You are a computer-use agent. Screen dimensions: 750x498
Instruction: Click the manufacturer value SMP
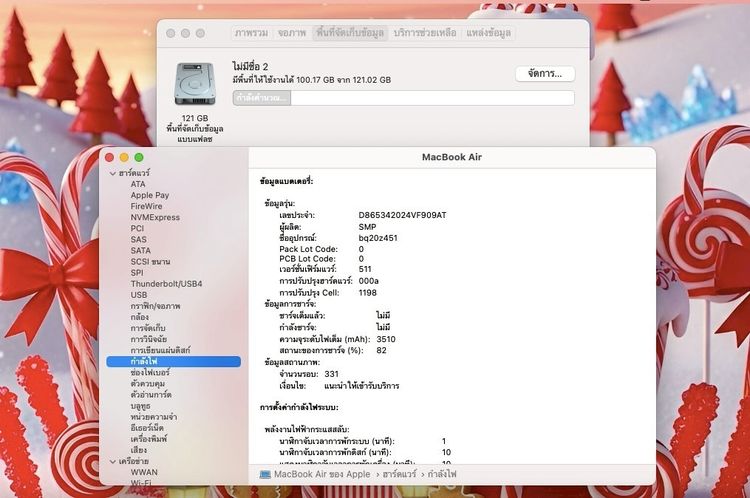point(367,227)
